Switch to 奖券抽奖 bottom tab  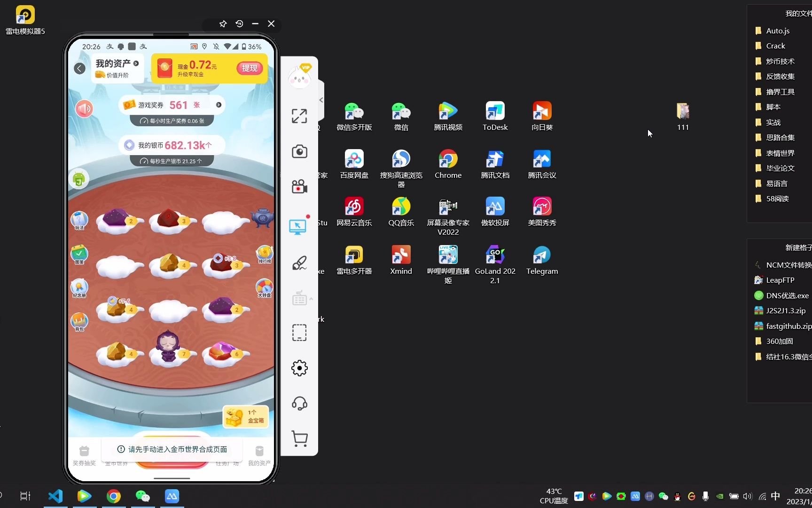point(84,456)
